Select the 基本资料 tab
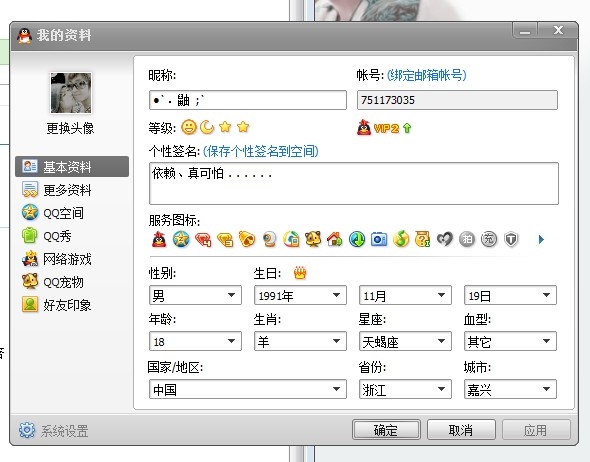The width and height of the screenshot is (590, 462). (x=72, y=167)
